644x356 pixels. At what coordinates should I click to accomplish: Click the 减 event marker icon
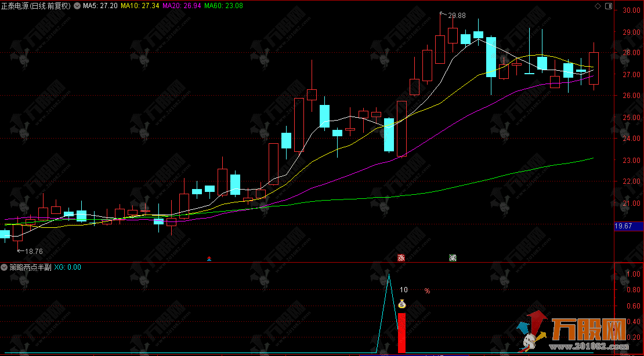[x=453, y=258]
